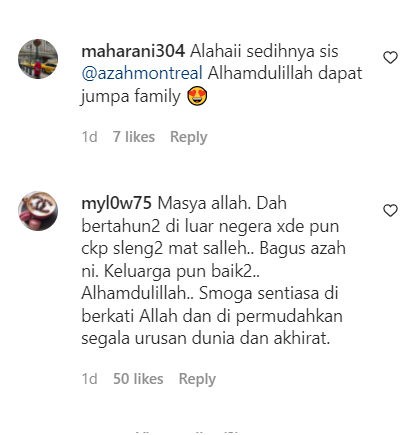Reply to maharani304's comment
416x435 pixels.
pyautogui.click(x=189, y=137)
